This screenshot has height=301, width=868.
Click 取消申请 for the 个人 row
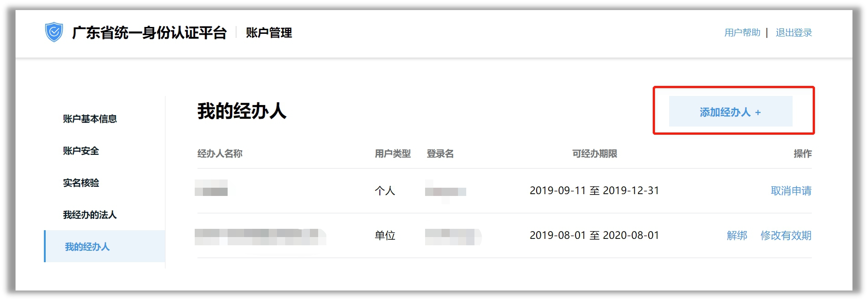[791, 191]
